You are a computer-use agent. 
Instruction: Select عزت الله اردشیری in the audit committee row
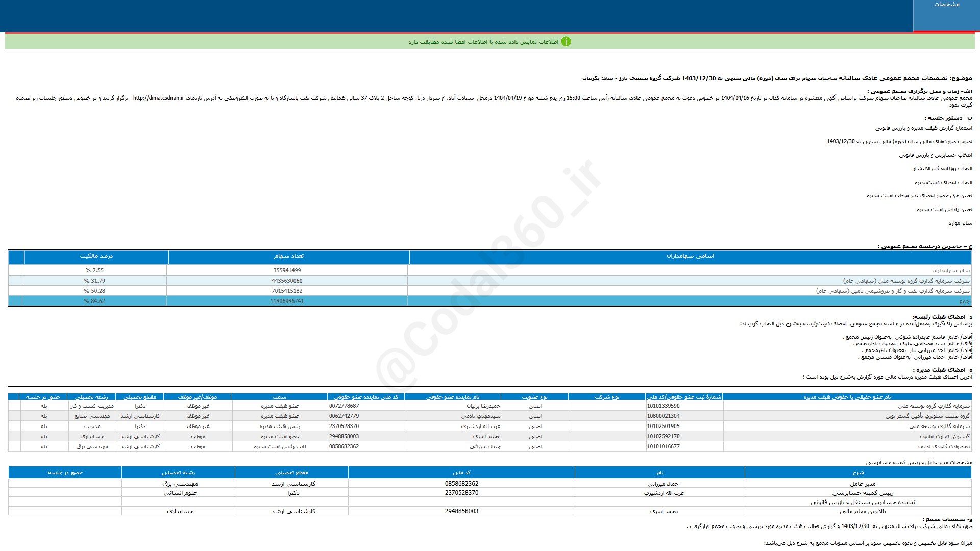[664, 493]
